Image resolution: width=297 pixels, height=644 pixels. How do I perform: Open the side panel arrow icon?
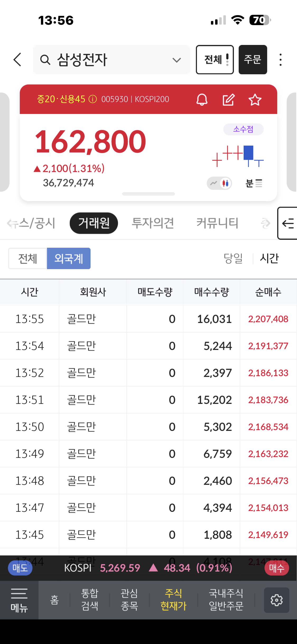(288, 223)
